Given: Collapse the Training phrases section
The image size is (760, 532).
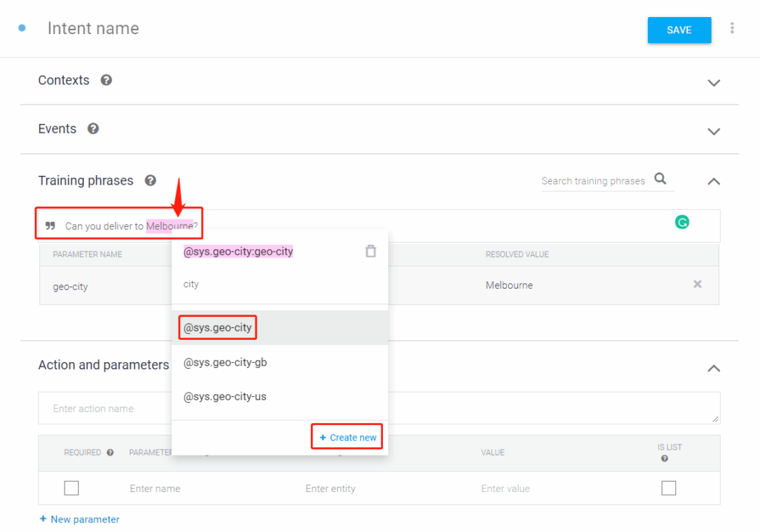Looking at the screenshot, I should [713, 180].
